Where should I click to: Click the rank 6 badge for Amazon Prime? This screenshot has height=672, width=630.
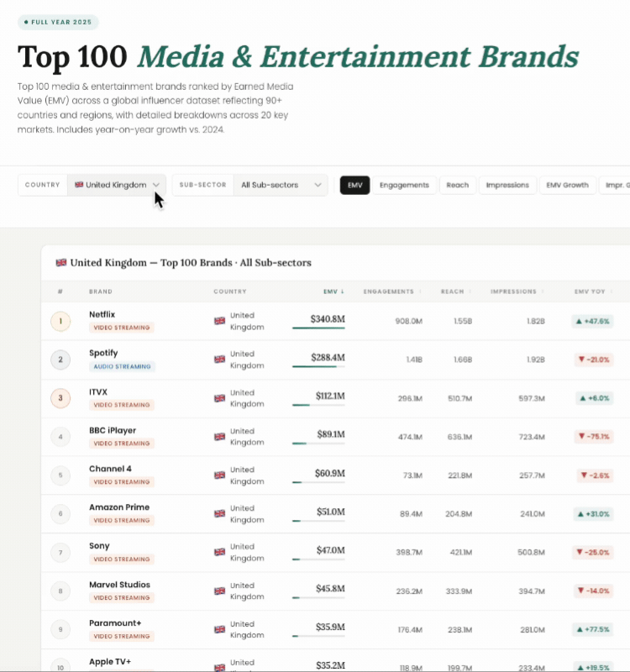pos(60,514)
